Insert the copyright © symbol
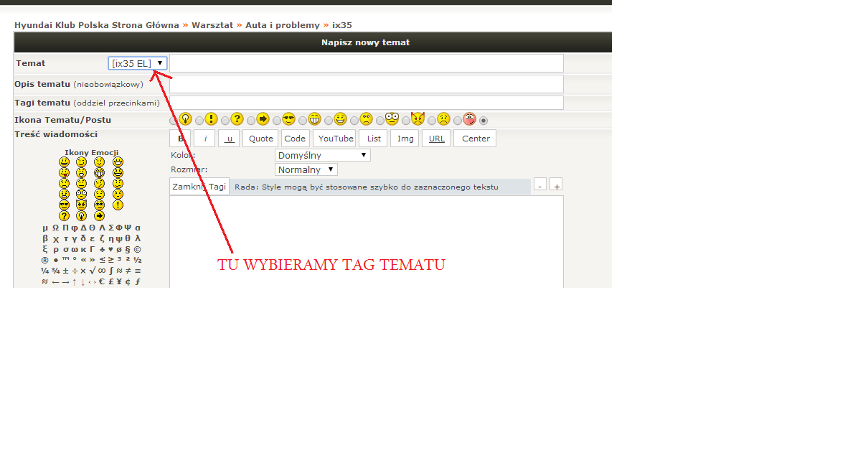The image size is (868, 453). [137, 249]
